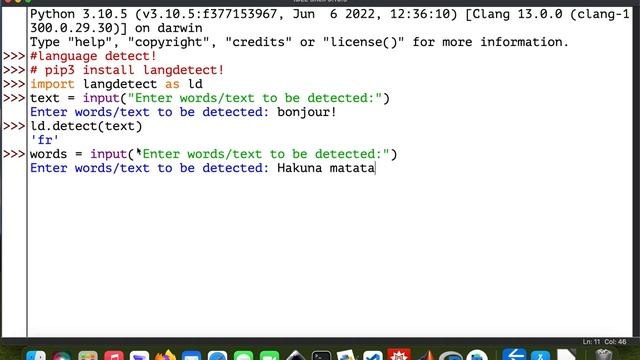The width and height of the screenshot is (640, 360).
Task: Open Mail from the dock
Action: 191,356
